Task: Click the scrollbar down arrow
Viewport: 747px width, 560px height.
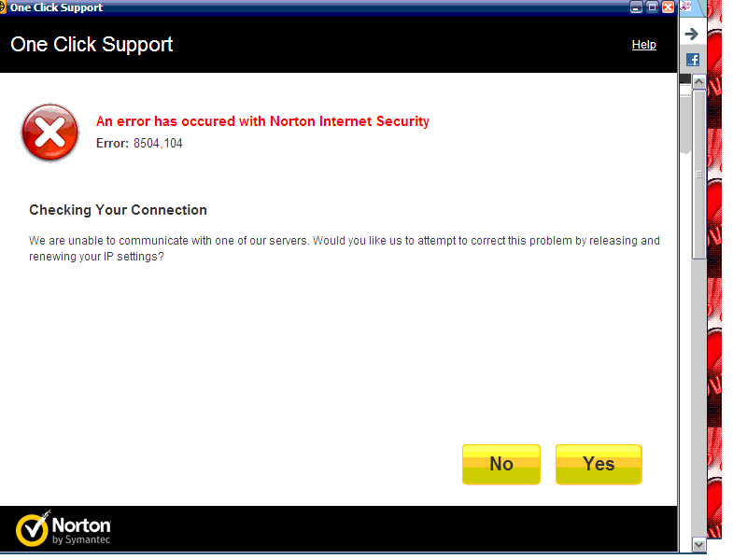Action: point(699,543)
